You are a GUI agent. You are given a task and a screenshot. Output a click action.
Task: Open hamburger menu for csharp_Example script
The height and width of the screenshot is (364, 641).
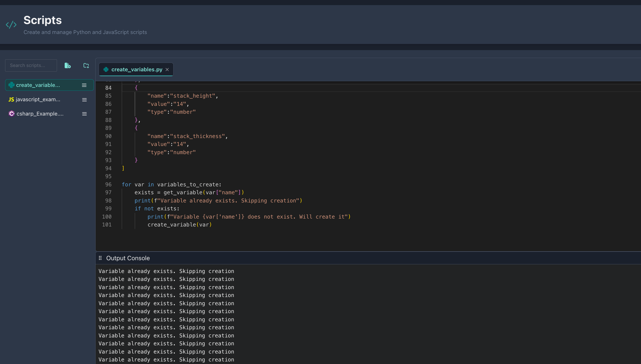click(x=84, y=114)
